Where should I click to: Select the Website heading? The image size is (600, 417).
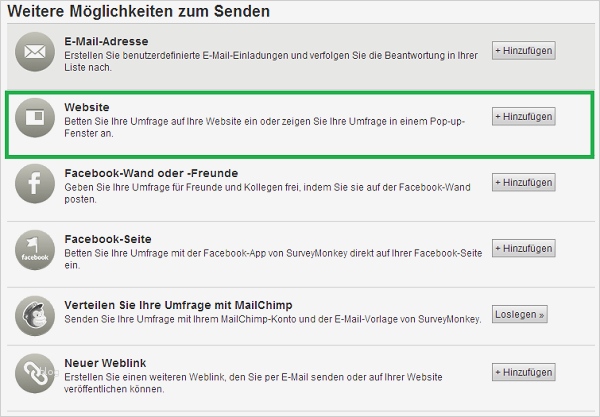click(86, 106)
